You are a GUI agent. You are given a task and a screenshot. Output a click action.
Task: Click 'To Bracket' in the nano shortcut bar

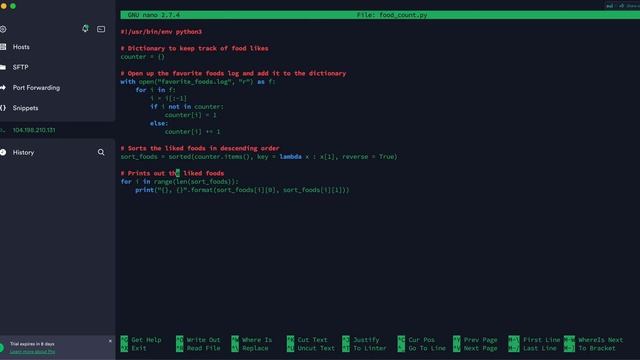coord(590,348)
